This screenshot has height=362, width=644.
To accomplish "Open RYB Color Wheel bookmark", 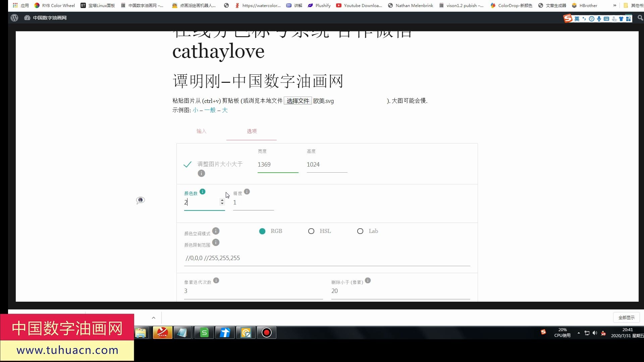I will tap(55, 5).
